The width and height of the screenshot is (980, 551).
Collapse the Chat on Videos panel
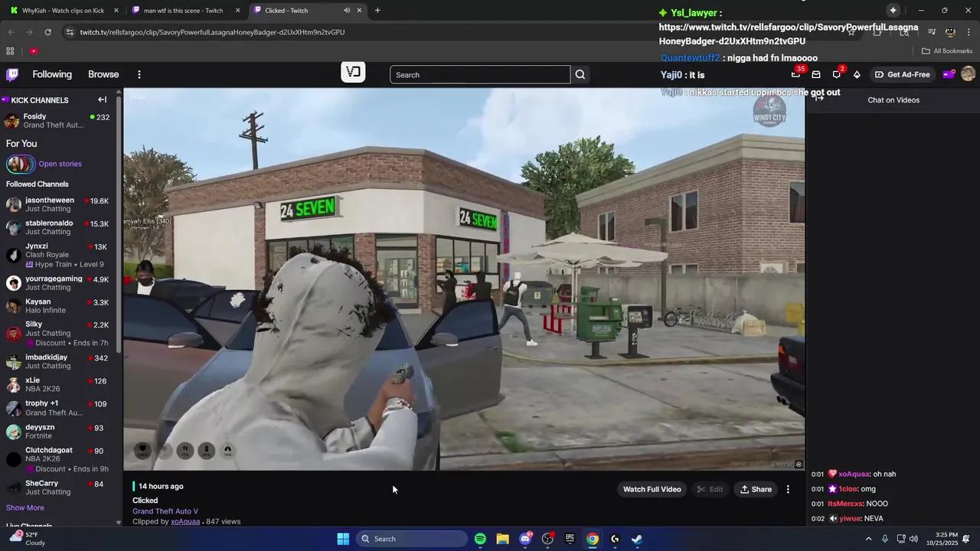819,97
